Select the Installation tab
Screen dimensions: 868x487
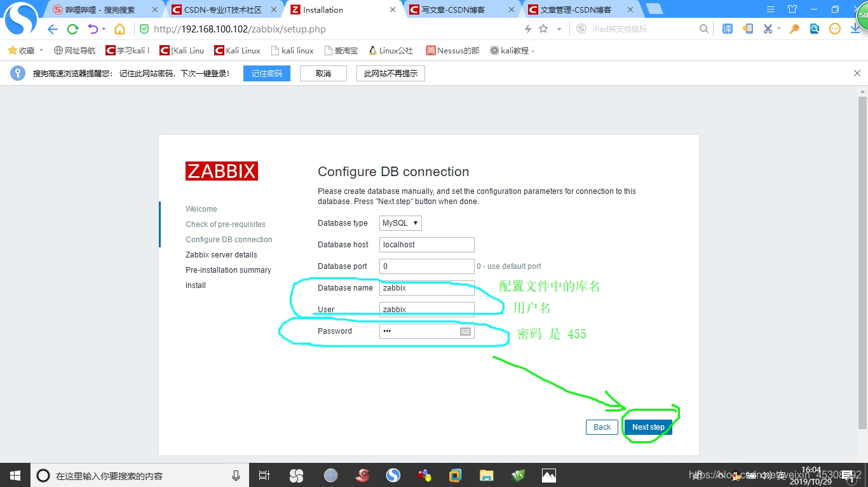tap(342, 10)
